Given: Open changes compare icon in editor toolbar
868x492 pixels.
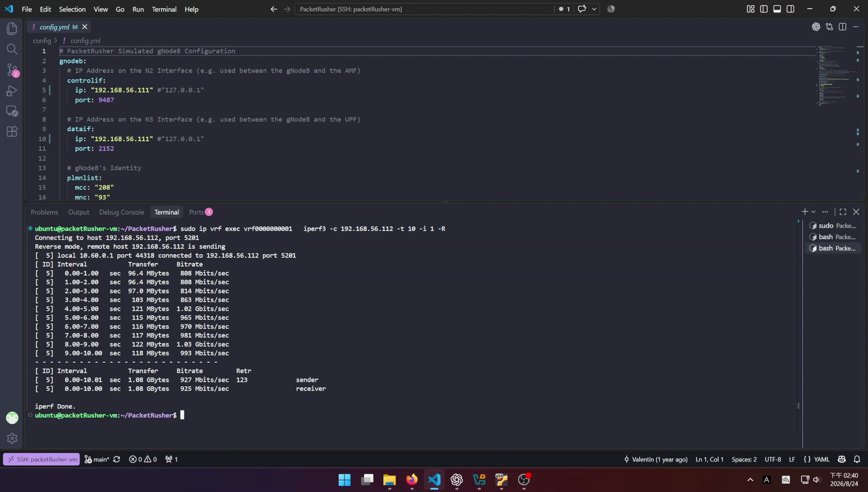Looking at the screenshot, I should 829,27.
